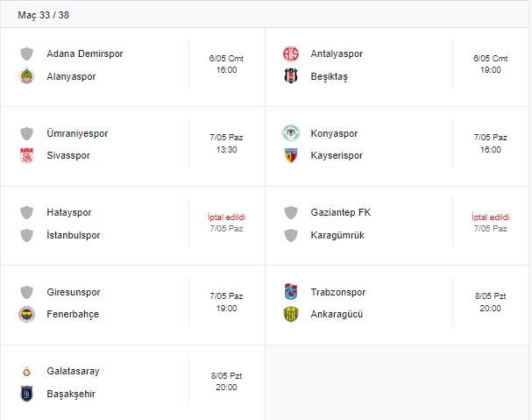Open the Trabzonspor match time 8/05 20:00
The height and width of the screenshot is (420, 532).
pyautogui.click(x=491, y=303)
